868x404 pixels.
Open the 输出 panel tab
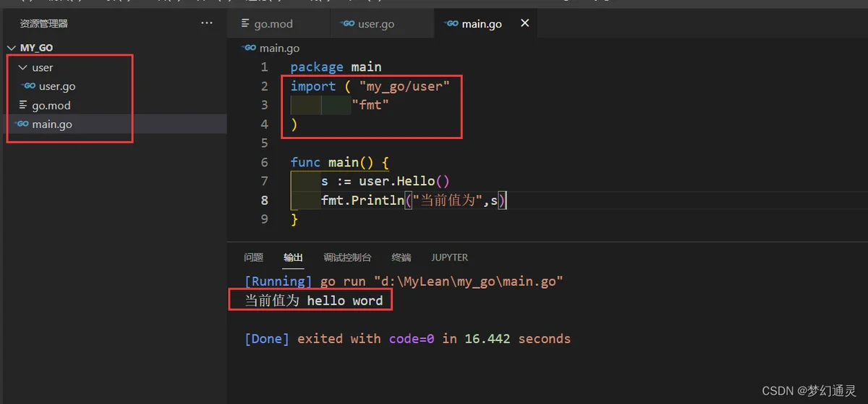(x=293, y=257)
